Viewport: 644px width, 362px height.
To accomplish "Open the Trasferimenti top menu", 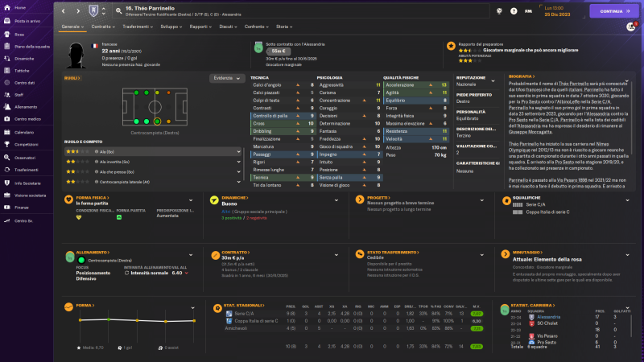I will pos(138,27).
